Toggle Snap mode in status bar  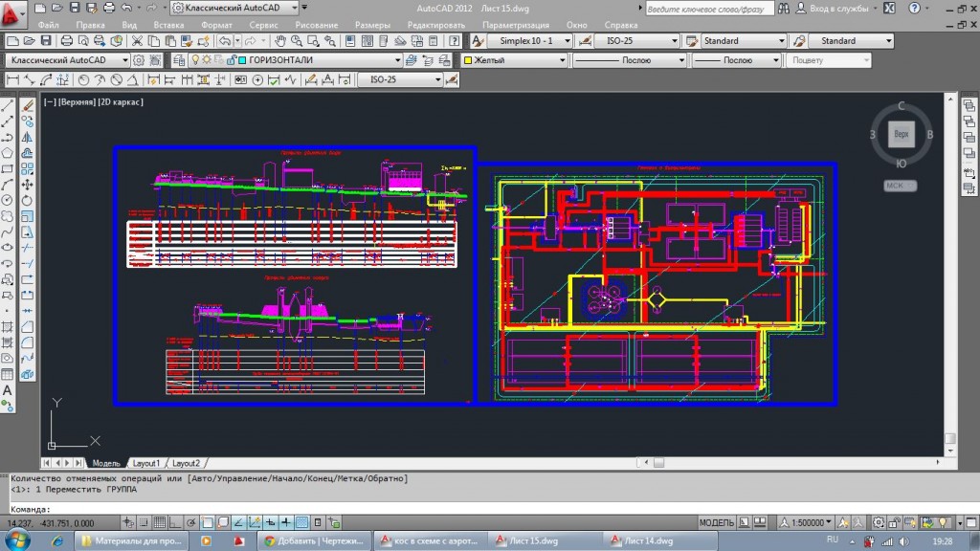tap(144, 522)
